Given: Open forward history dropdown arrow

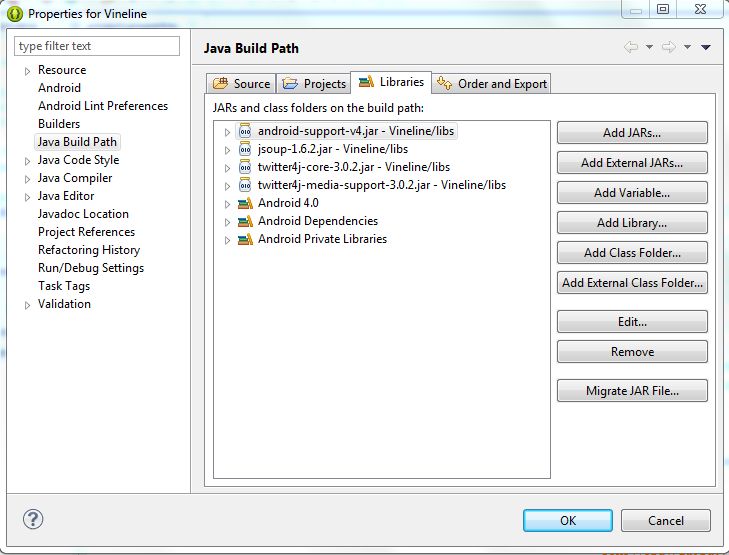Looking at the screenshot, I should pyautogui.click(x=687, y=47).
